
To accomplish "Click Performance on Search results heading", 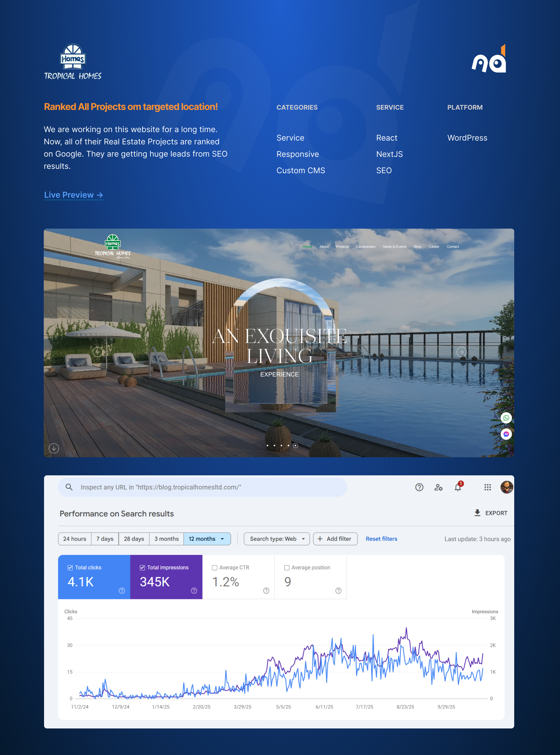I will pos(117,514).
